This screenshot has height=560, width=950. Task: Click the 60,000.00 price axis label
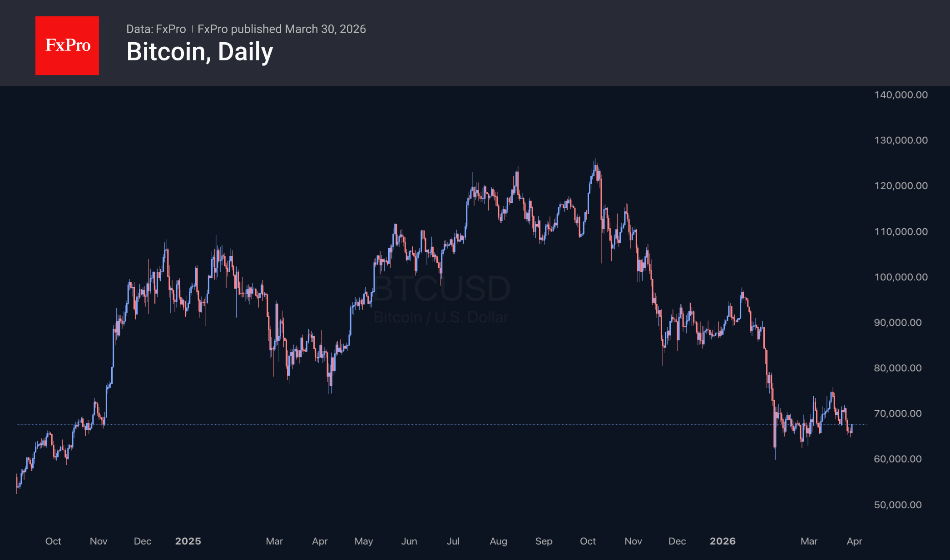point(897,459)
